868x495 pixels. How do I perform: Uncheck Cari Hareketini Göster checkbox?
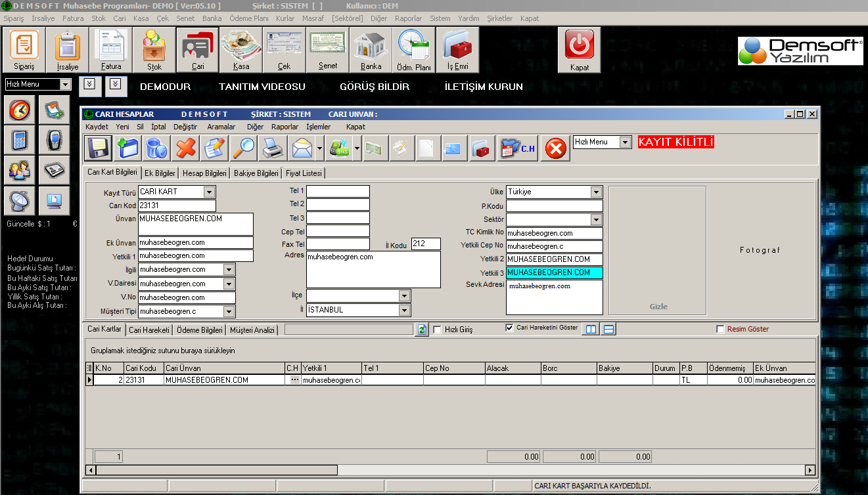click(x=509, y=328)
